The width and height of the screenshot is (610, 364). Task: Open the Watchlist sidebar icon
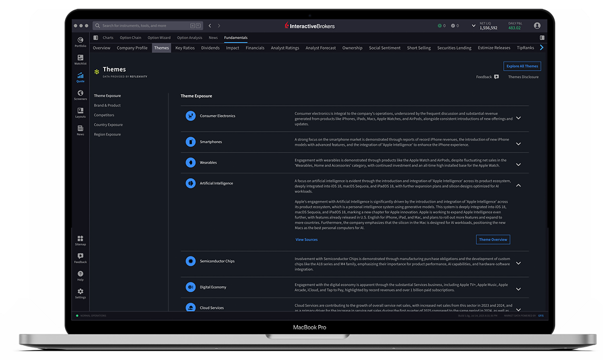tap(80, 59)
